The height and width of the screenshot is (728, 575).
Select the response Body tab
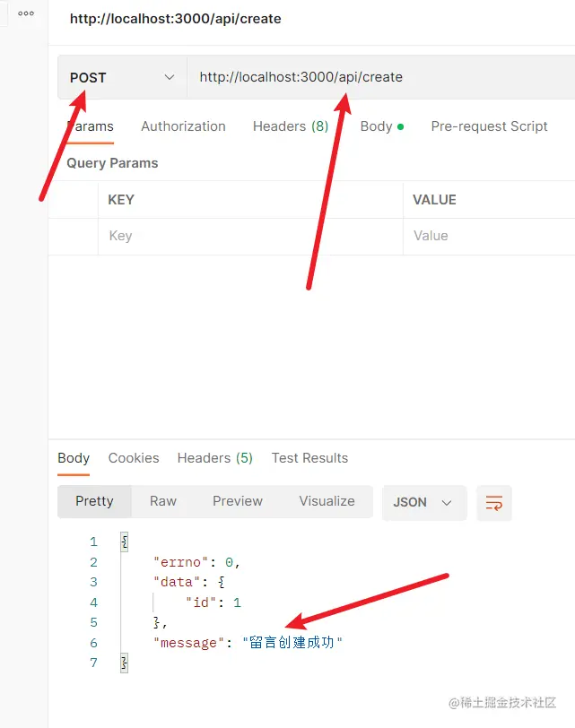[74, 458]
